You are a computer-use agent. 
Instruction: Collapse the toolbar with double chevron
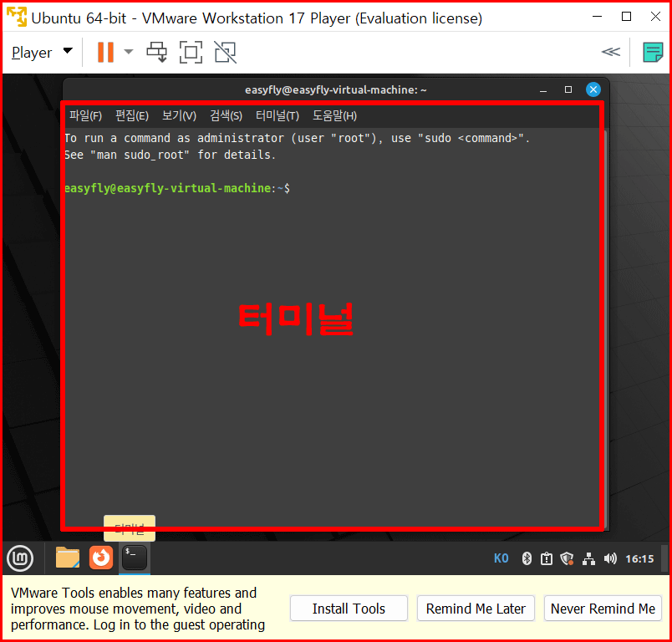611,52
